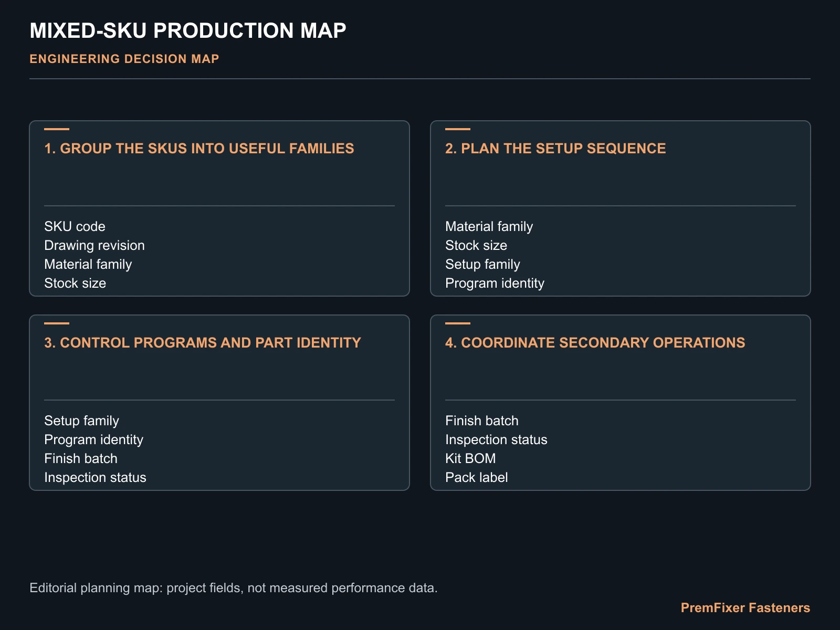Screen dimensions: 840x630
Task: Click "Finish batch" in the Secondary Operations card
Action: [482, 421]
